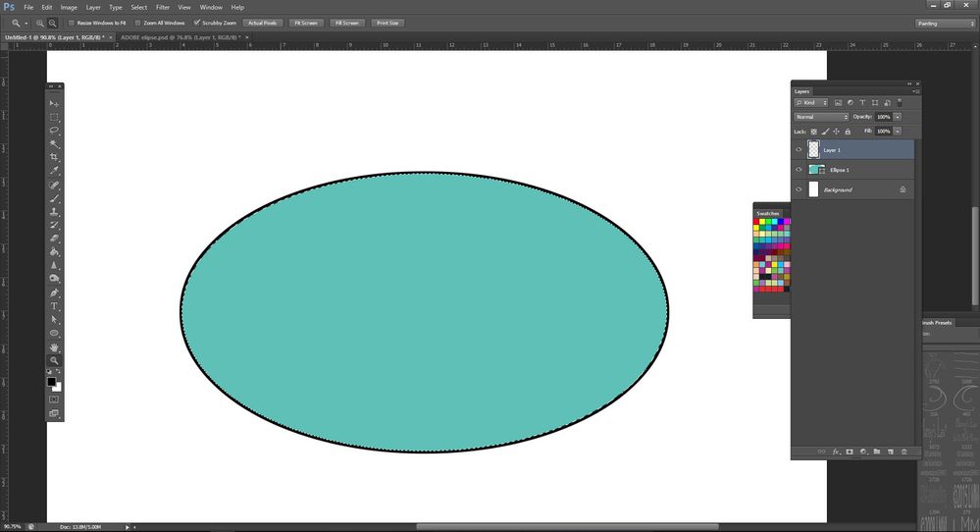Select the Move tool
This screenshot has height=532, width=980.
click(x=54, y=103)
